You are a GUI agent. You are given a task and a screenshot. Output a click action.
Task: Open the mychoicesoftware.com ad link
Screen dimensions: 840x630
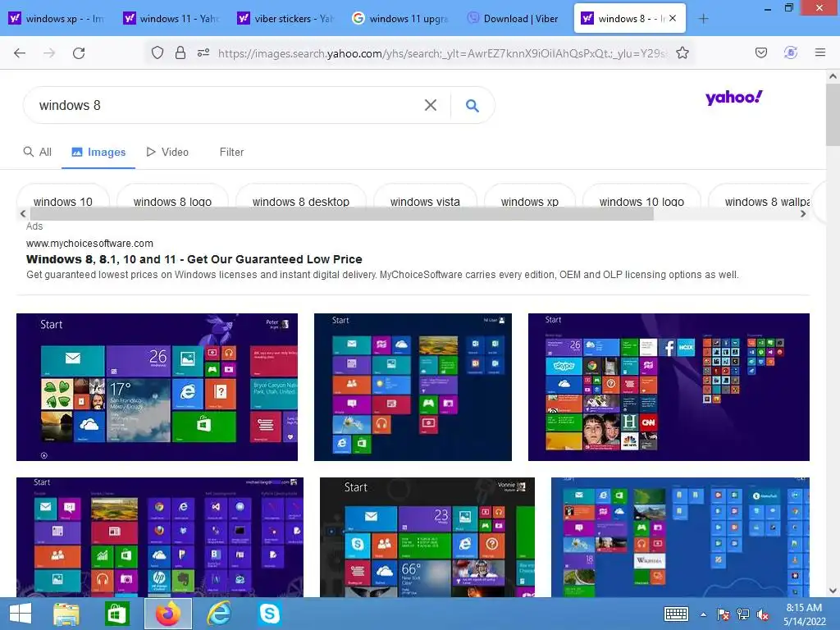89,243
